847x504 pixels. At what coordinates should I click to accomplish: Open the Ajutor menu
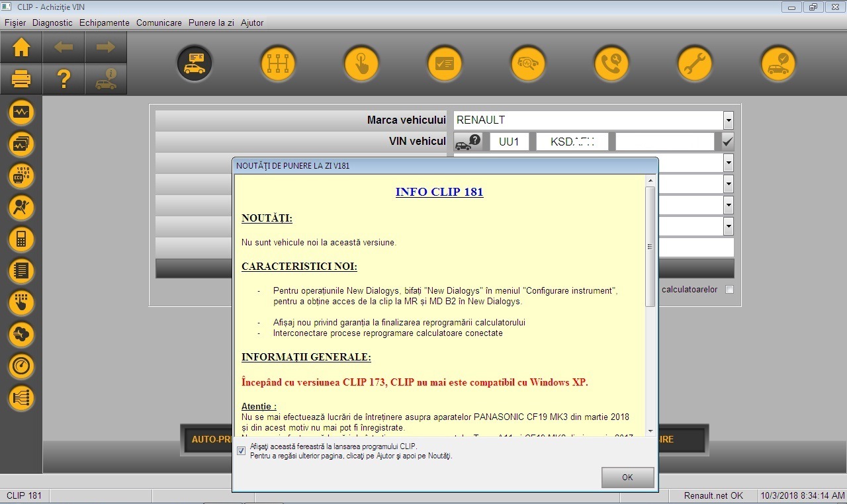[x=252, y=22]
